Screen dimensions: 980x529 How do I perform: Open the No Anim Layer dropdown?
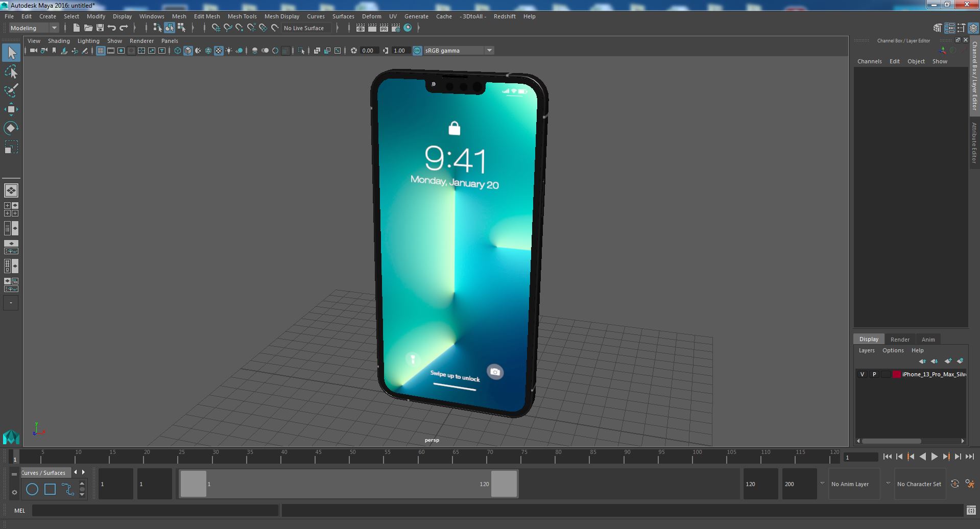point(854,484)
